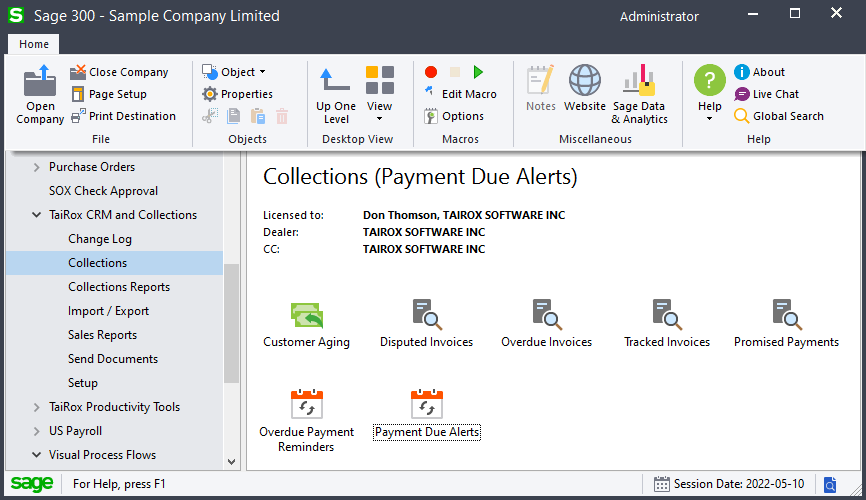
Task: Click the Sage S icon in the title bar
Action: (16, 15)
